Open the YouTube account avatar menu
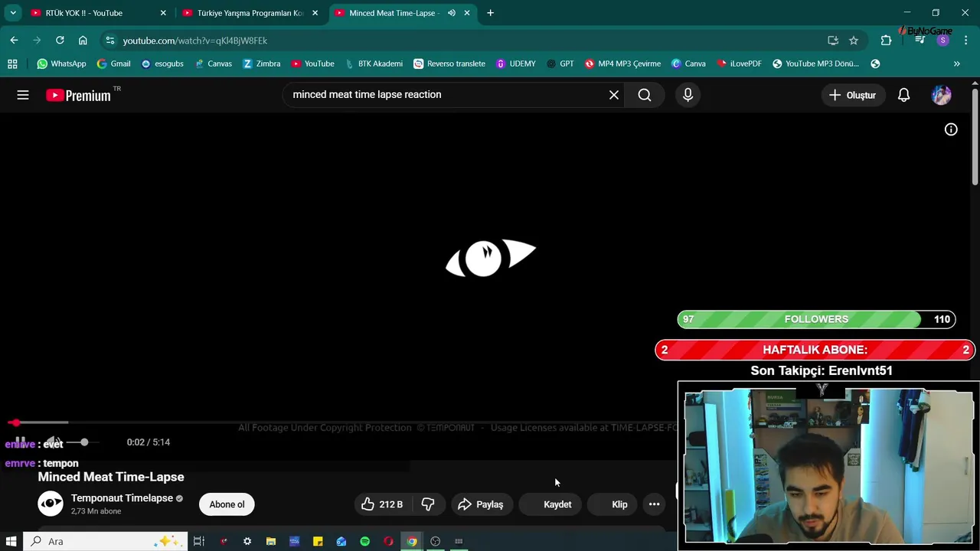 941,95
